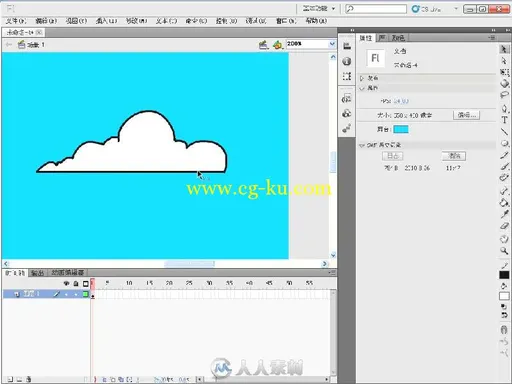Open the timeline panel options menu
Screen dimensions: 512x384
[332, 273]
